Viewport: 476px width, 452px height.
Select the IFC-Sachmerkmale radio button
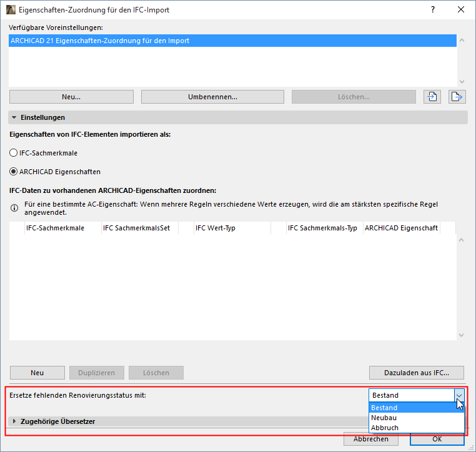[13, 152]
